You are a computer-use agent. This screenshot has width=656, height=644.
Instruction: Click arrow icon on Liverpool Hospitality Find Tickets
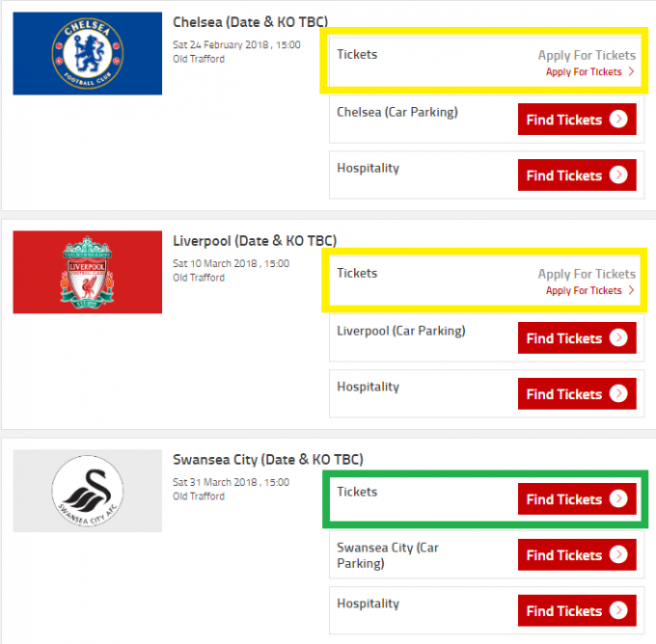618,394
